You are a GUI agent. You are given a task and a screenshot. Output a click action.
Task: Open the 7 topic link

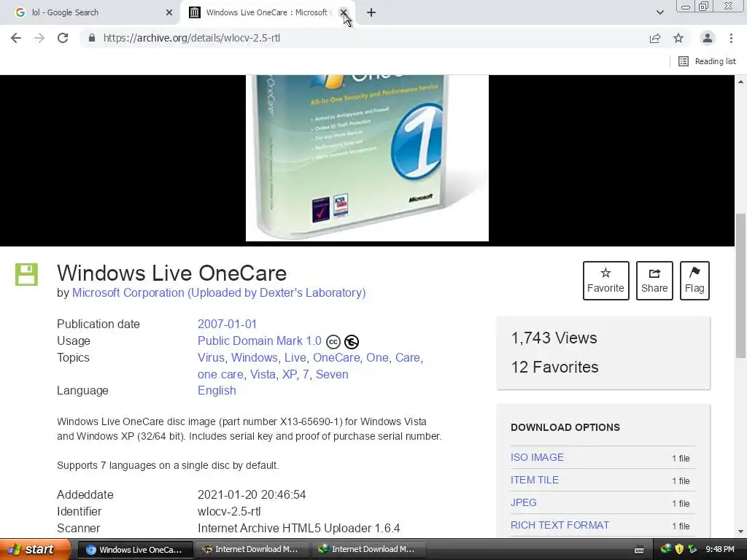306,374
